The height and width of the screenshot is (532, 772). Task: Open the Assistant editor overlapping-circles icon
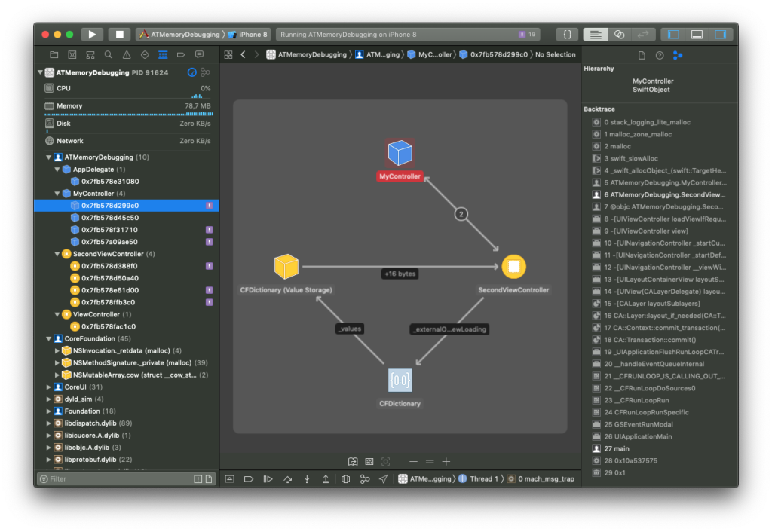pyautogui.click(x=619, y=35)
